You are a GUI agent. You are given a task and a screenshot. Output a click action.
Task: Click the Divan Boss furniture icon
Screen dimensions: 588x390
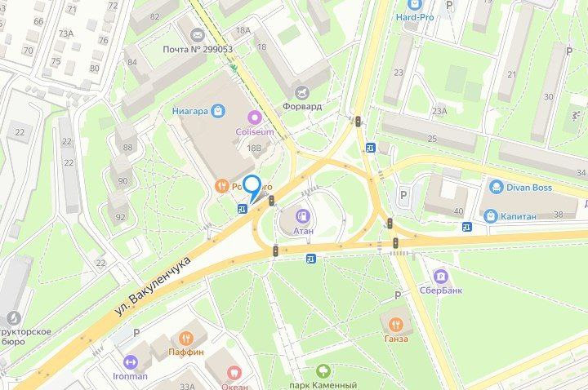point(497,187)
